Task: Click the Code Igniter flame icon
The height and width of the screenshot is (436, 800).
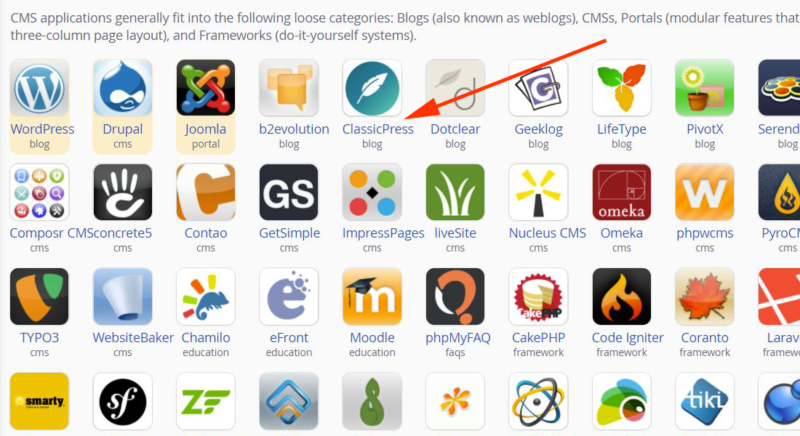Action: pos(621,297)
